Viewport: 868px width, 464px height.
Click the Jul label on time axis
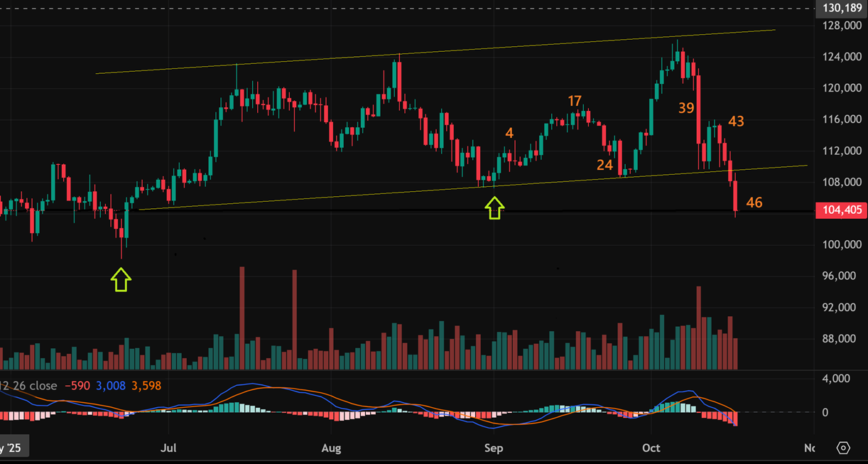point(168,448)
